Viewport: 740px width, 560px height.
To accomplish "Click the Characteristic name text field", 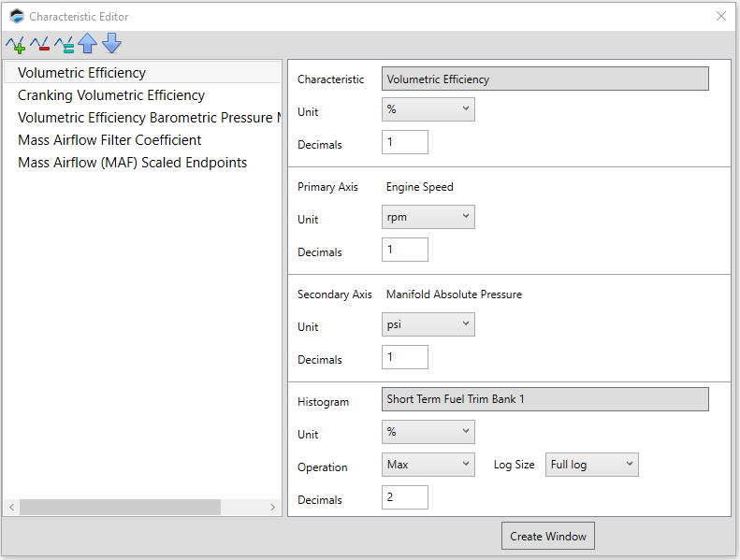I will click(x=544, y=79).
